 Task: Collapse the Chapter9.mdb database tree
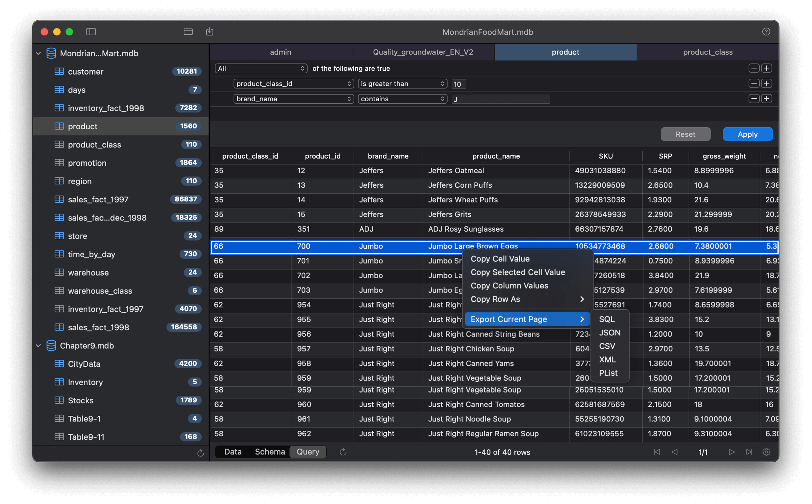[38, 346]
